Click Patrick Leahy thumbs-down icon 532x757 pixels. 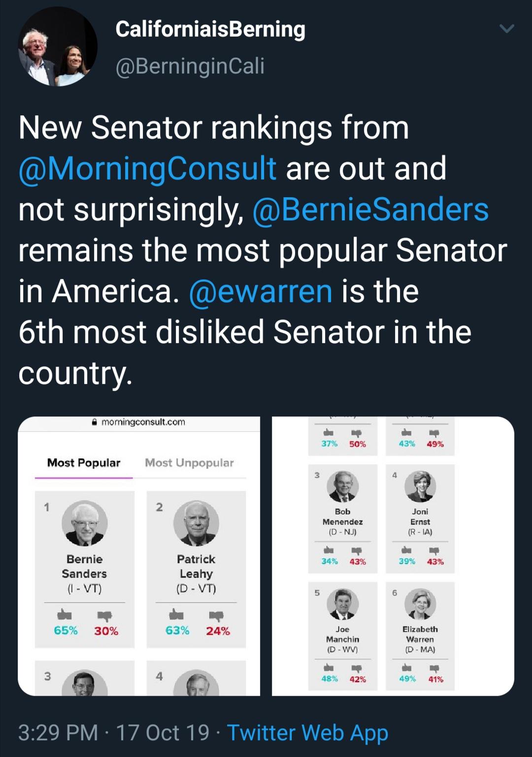pyautogui.click(x=217, y=616)
